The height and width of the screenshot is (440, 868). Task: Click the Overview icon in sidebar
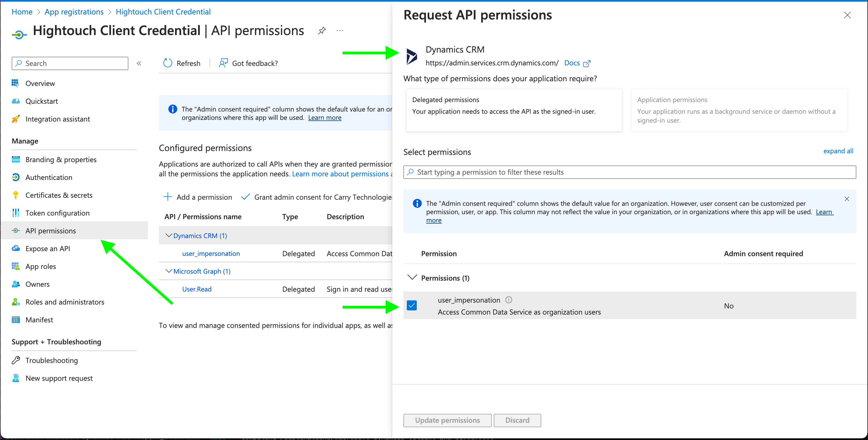[x=16, y=83]
